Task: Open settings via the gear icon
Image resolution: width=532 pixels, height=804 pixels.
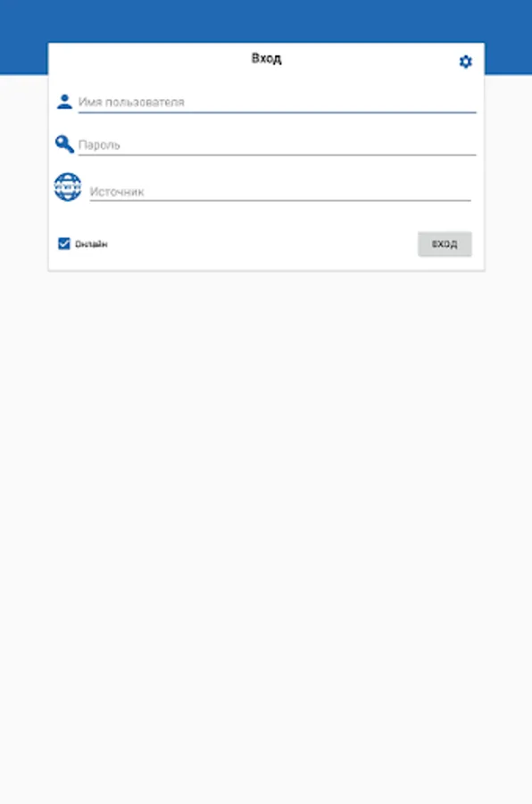Action: pyautogui.click(x=465, y=62)
